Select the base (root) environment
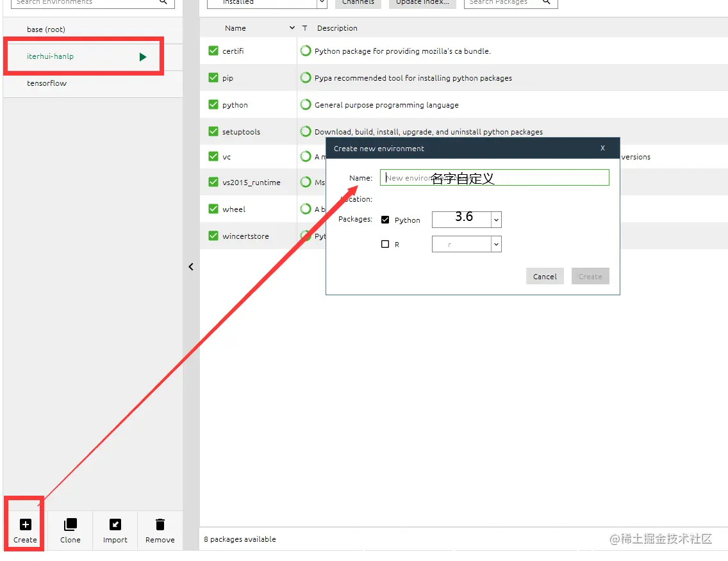The image size is (728, 561). [x=93, y=29]
